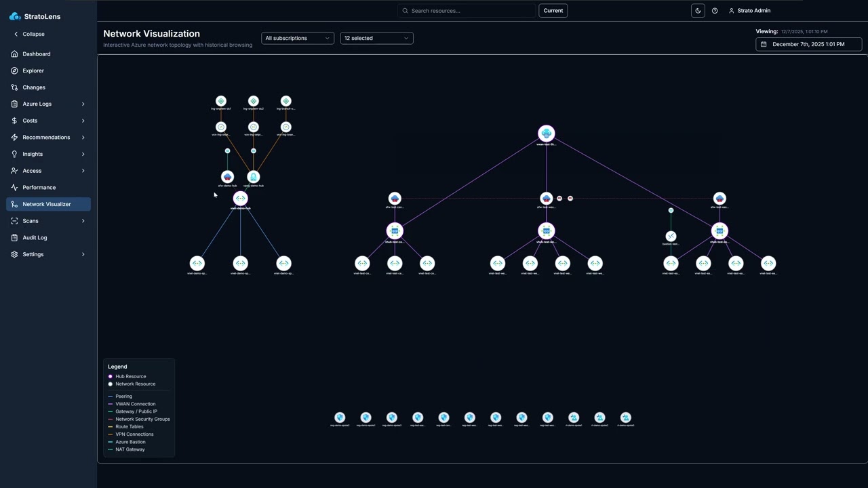Collapse the sidebar
Screen dimensions: 868x488
(29, 34)
